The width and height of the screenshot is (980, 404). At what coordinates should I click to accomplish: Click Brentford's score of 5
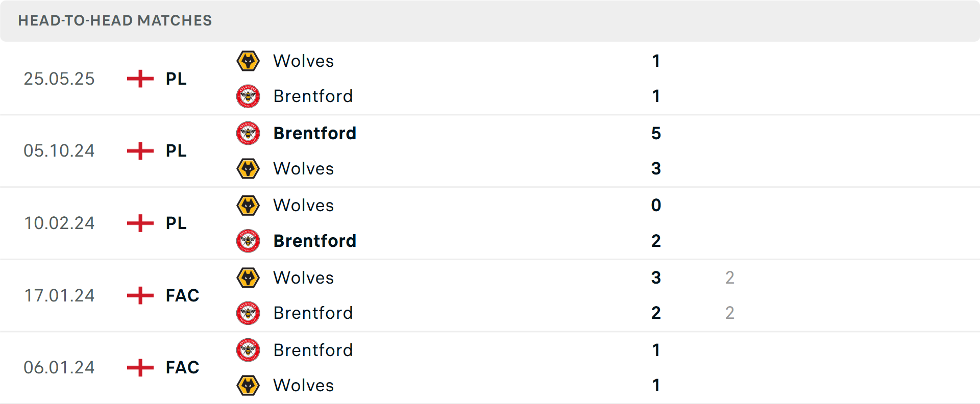pos(656,133)
